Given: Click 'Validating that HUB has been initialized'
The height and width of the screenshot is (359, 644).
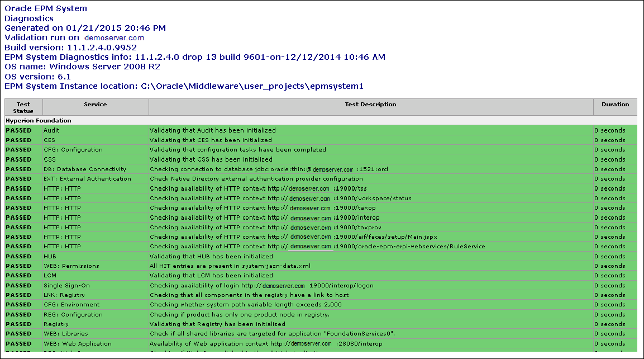Looking at the screenshot, I should (x=211, y=256).
